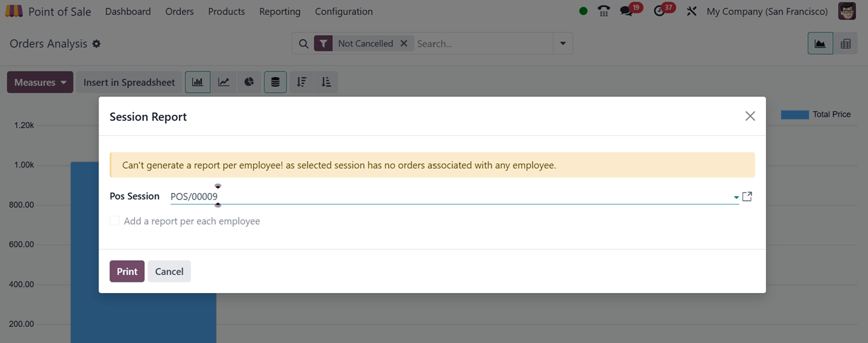
Task: Toggle Total Price legend color swatch
Action: click(x=795, y=114)
